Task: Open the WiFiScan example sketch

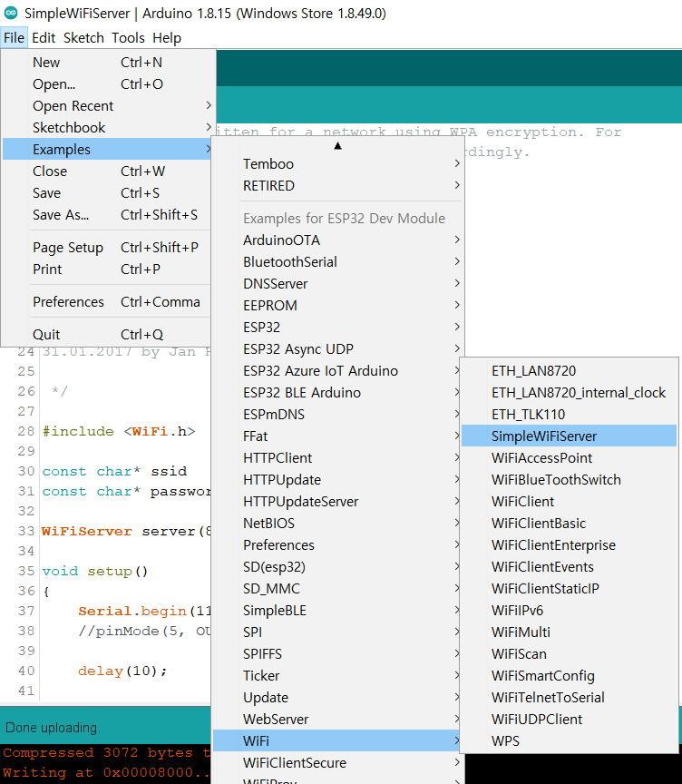Action: pyautogui.click(x=519, y=654)
